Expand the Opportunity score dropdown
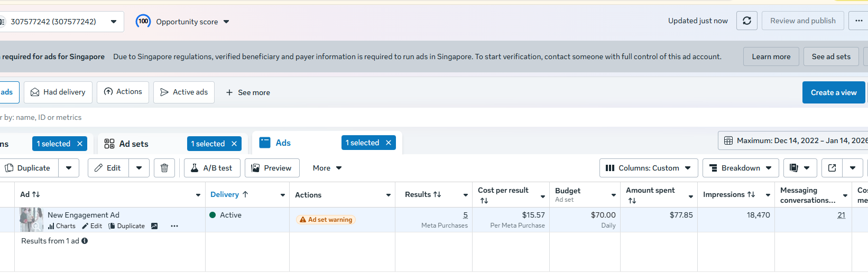 pyautogui.click(x=226, y=22)
